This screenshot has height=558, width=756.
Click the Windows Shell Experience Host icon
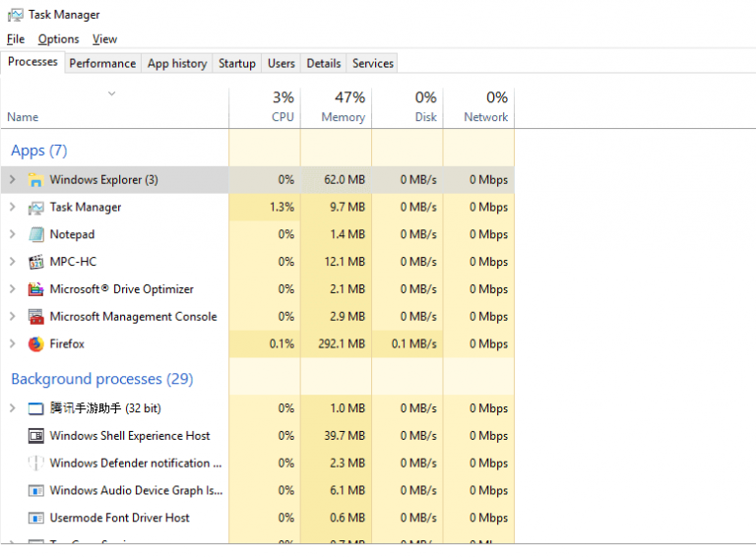coord(35,436)
